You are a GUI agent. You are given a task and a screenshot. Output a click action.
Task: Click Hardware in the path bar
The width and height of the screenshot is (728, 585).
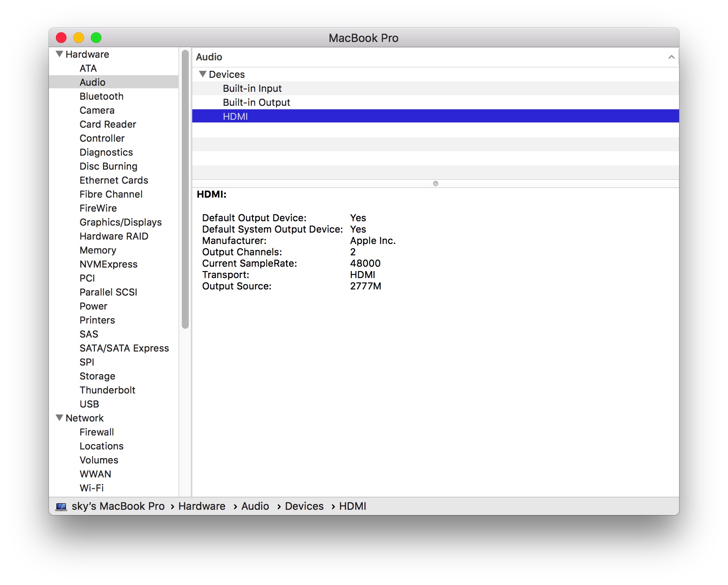pos(202,506)
